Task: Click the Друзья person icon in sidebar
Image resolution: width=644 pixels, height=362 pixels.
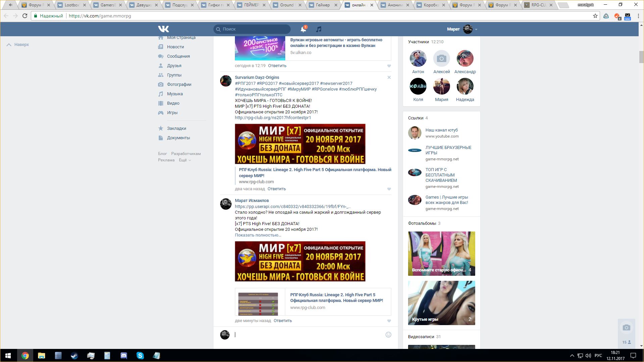Action: coord(161,66)
